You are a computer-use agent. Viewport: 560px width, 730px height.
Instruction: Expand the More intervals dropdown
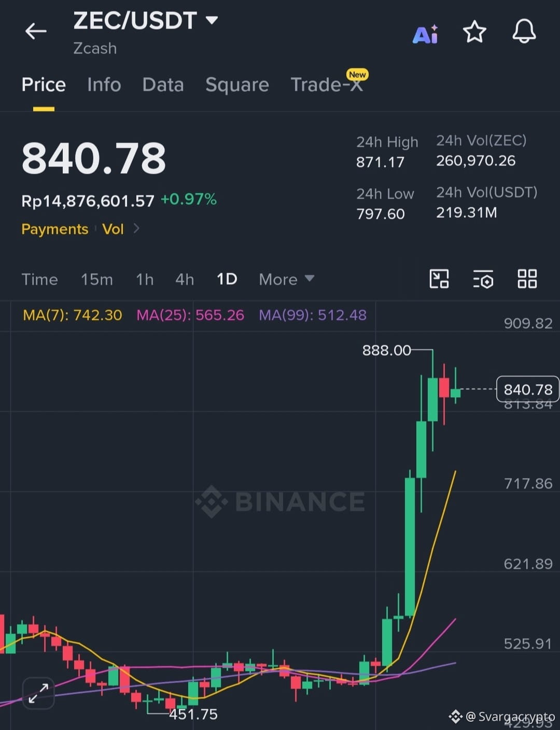[287, 279]
